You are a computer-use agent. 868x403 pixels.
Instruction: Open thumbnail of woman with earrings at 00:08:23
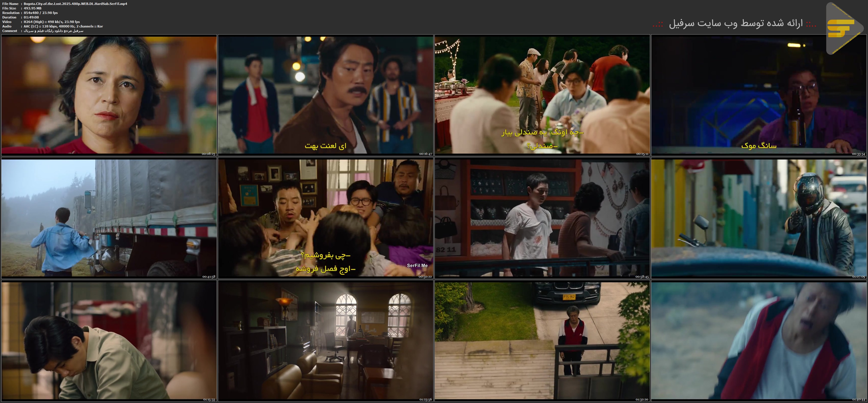point(109,96)
